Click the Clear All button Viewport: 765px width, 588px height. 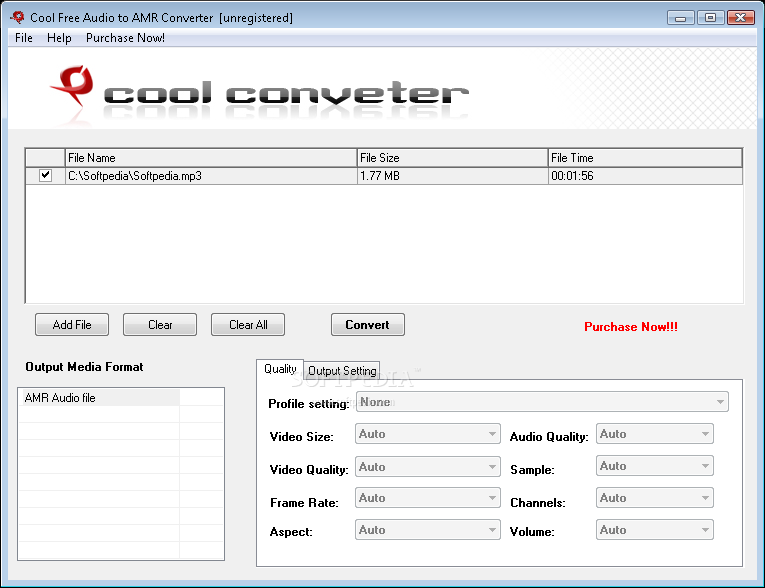point(248,324)
